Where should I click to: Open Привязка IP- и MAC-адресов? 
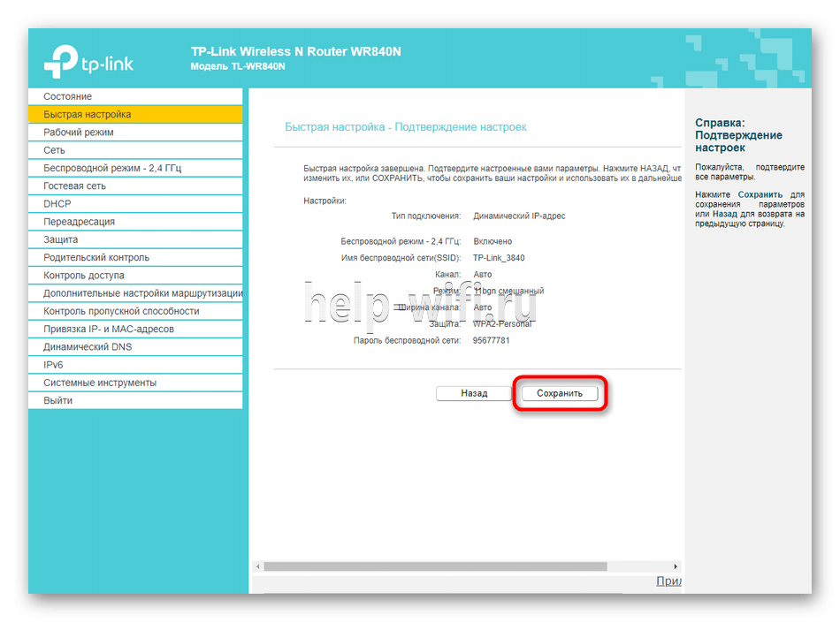pos(135,329)
